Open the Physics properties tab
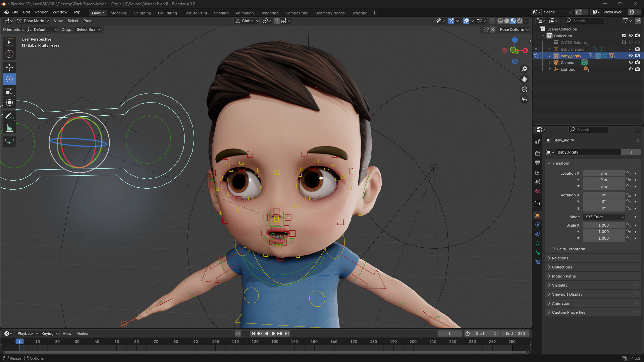644x362 pixels. click(538, 225)
